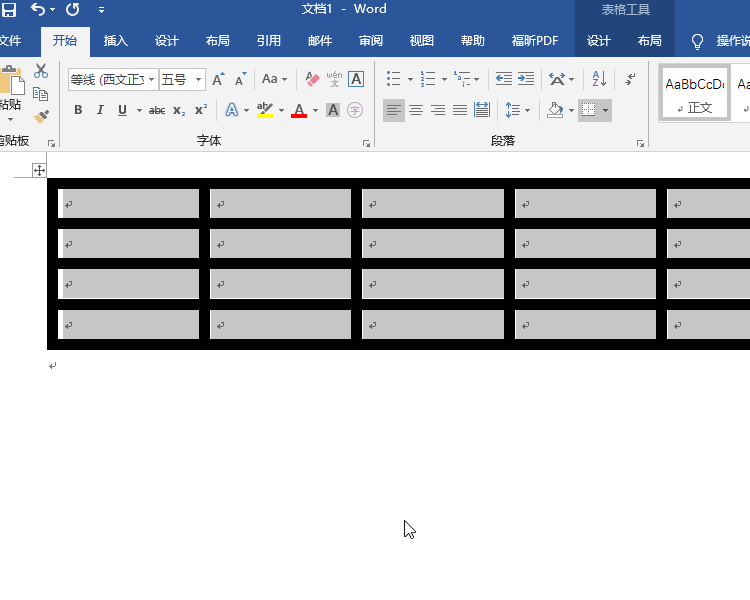Toggle bold formatting
The image size is (750, 600).
[78, 110]
